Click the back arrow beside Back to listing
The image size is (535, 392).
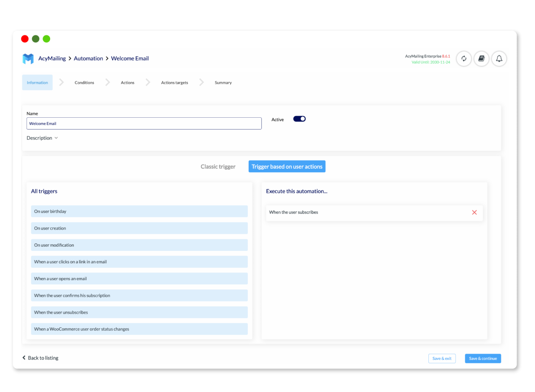coord(24,358)
